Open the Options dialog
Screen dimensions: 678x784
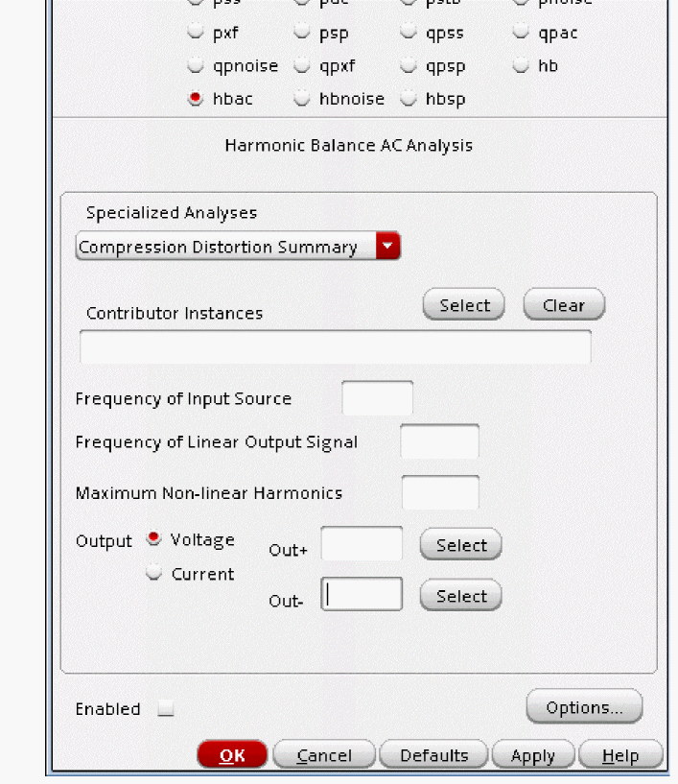point(584,706)
